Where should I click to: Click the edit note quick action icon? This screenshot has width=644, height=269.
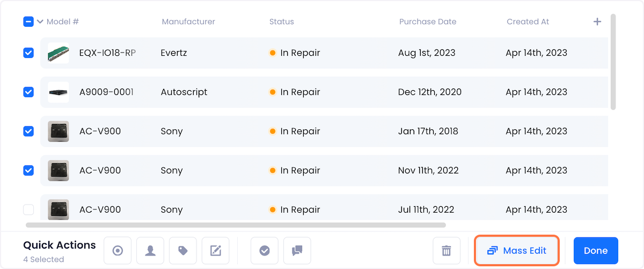[x=216, y=251]
